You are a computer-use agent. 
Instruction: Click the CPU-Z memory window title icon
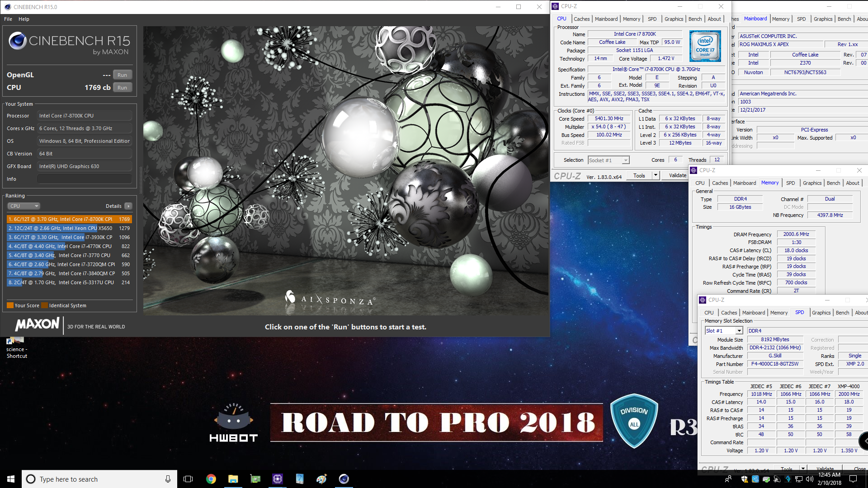point(693,170)
